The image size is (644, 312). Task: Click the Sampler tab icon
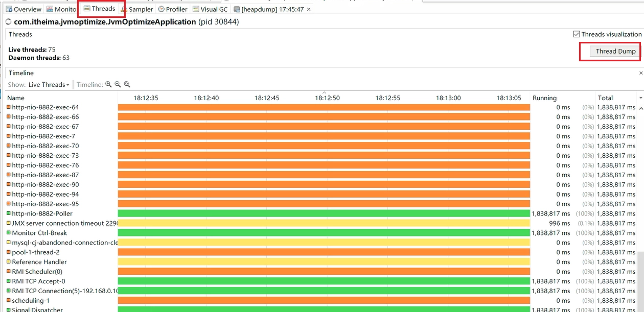click(x=124, y=9)
